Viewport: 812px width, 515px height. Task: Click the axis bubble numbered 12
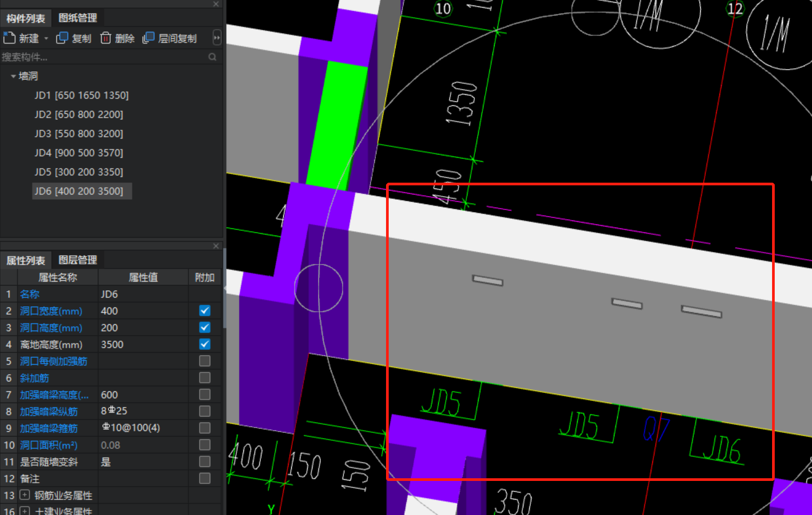click(x=735, y=9)
